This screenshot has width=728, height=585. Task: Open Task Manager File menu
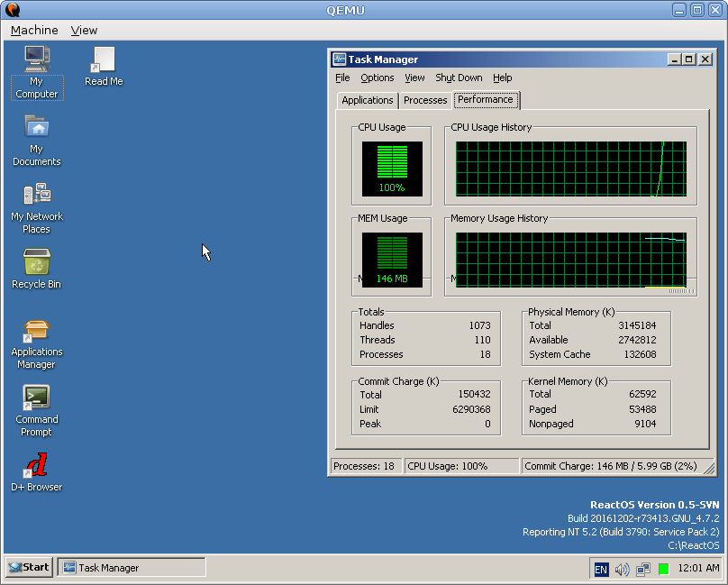click(x=342, y=78)
